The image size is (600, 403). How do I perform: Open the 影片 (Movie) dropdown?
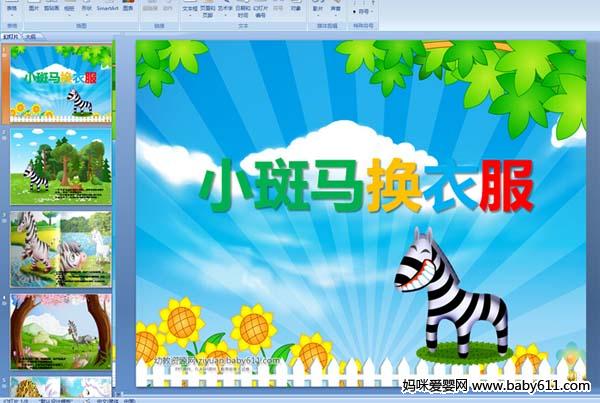click(317, 10)
